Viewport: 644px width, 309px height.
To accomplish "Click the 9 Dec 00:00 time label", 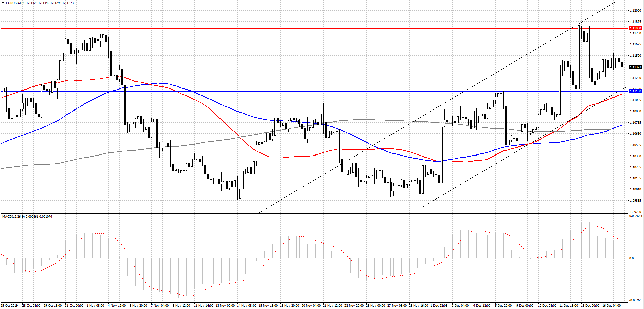I will point(525,306).
